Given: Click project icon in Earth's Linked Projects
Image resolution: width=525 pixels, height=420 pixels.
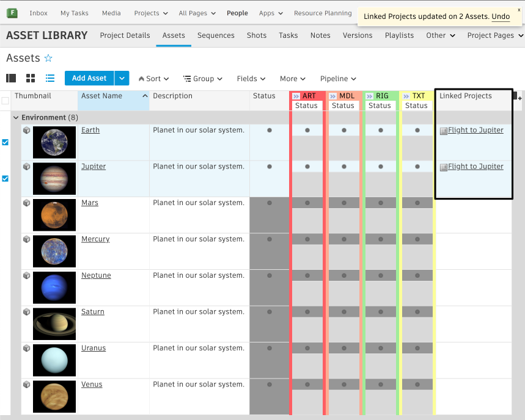Looking at the screenshot, I should tap(444, 131).
